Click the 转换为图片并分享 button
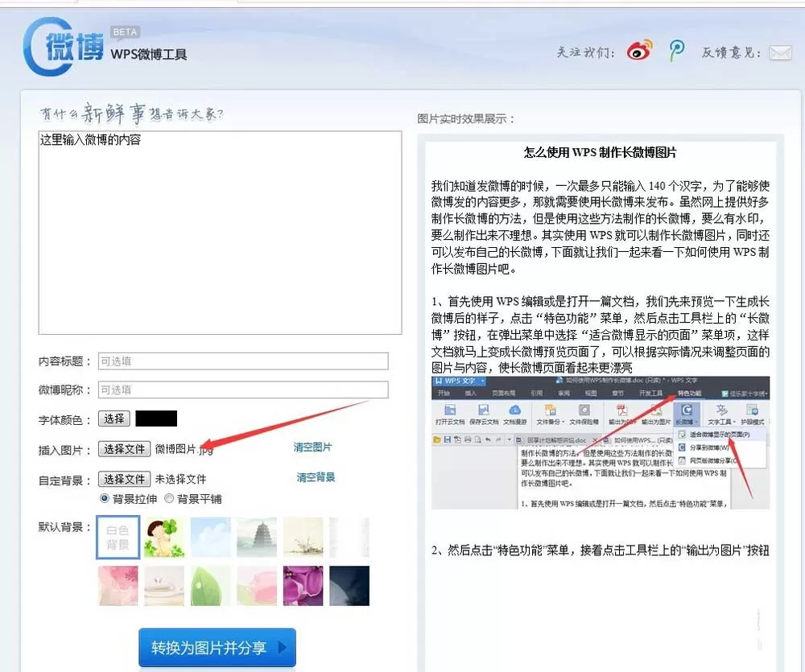The height and width of the screenshot is (672, 805). [217, 647]
